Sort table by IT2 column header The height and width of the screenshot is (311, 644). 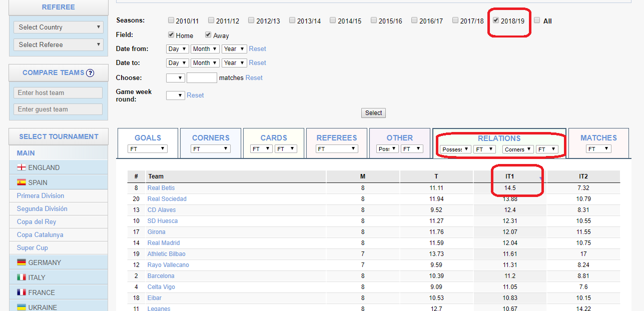(x=583, y=176)
